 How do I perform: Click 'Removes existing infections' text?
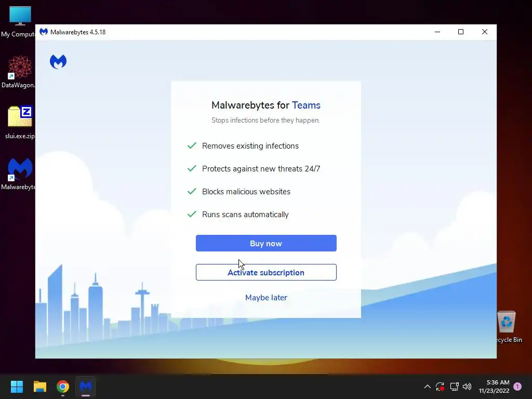click(250, 146)
